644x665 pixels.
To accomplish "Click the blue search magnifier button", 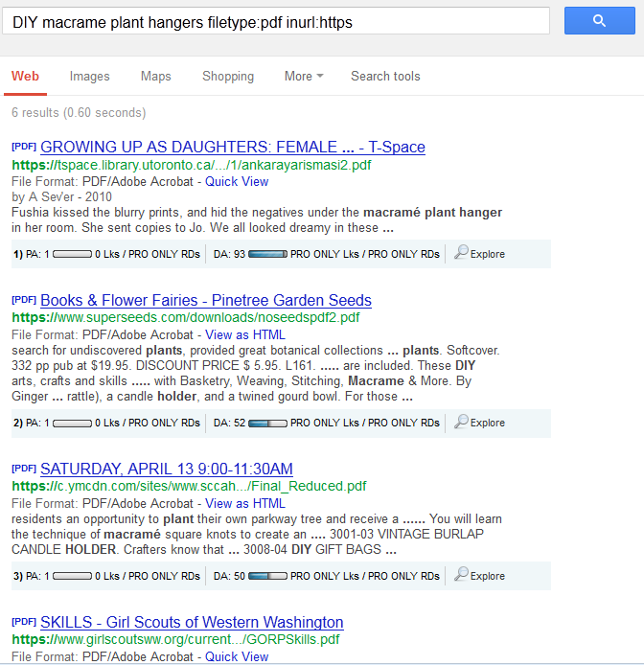I will click(x=600, y=20).
